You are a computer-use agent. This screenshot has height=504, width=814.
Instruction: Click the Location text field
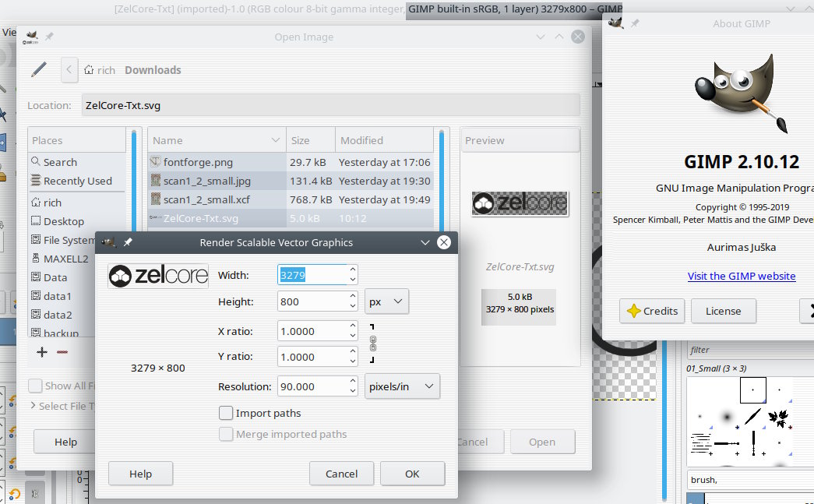pos(331,105)
